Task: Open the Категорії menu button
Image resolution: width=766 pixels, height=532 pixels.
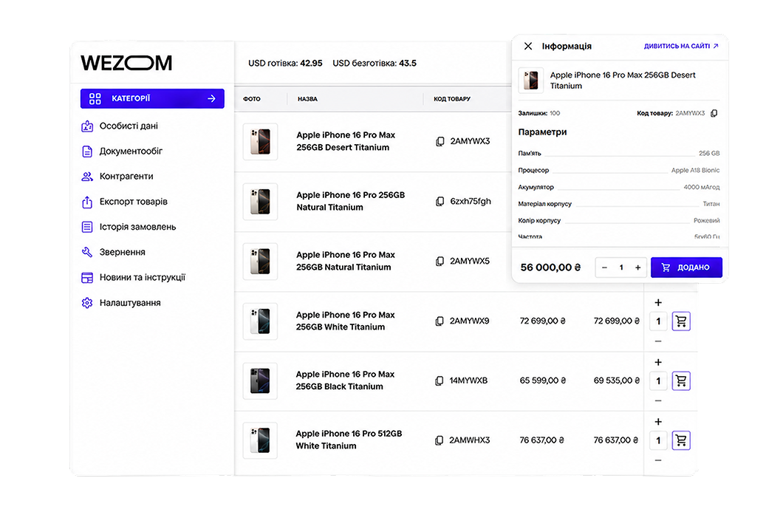Action: coord(152,99)
